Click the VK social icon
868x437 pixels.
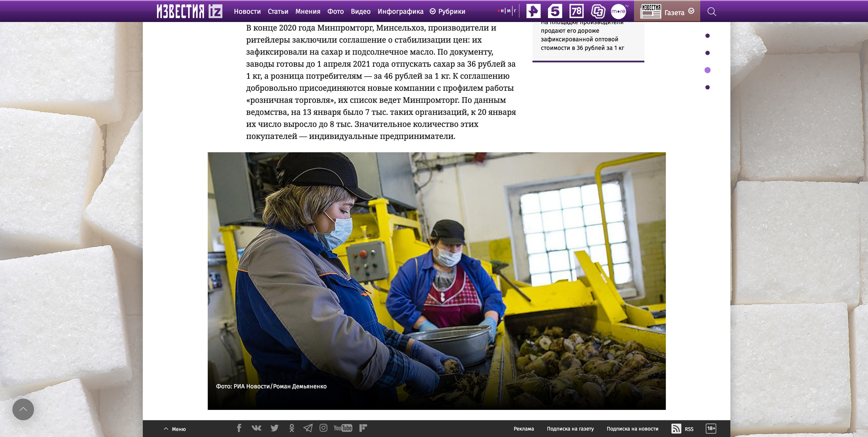pyautogui.click(x=256, y=428)
